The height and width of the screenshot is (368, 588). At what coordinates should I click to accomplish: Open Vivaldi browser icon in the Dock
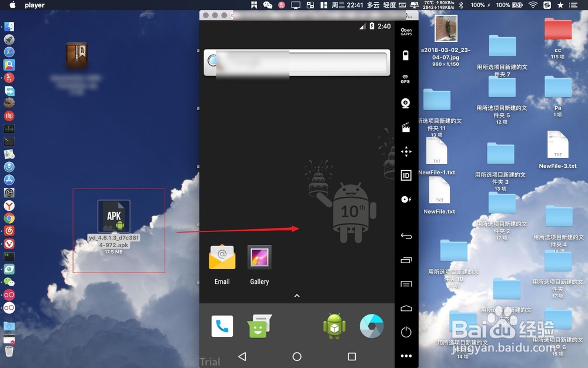(x=9, y=244)
